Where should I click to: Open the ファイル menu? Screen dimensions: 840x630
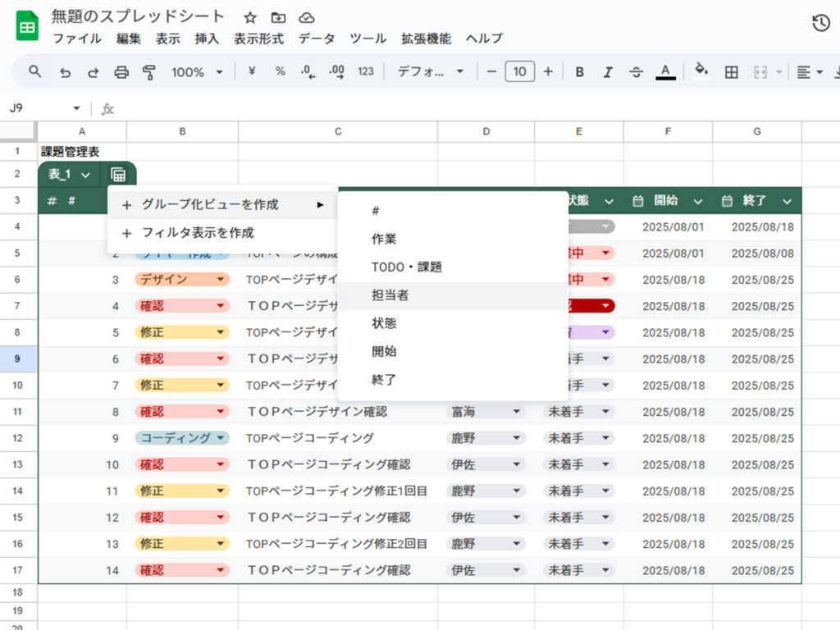tap(76, 39)
